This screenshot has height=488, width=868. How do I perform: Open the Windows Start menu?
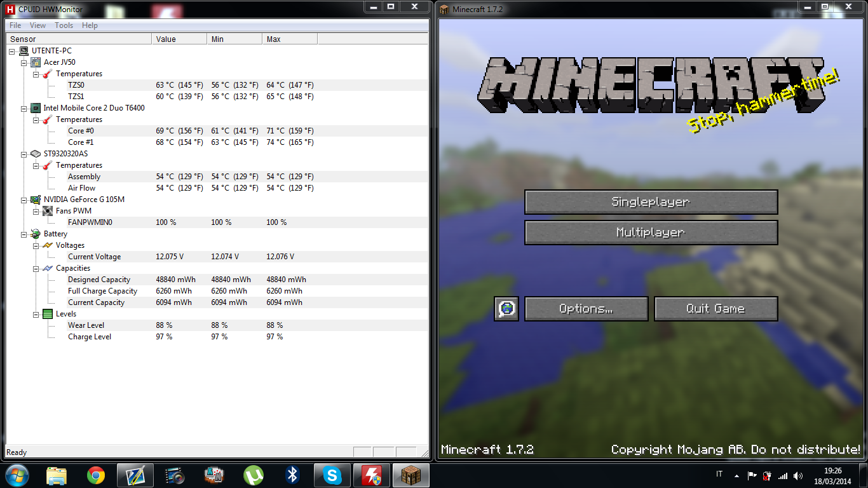coord(17,475)
